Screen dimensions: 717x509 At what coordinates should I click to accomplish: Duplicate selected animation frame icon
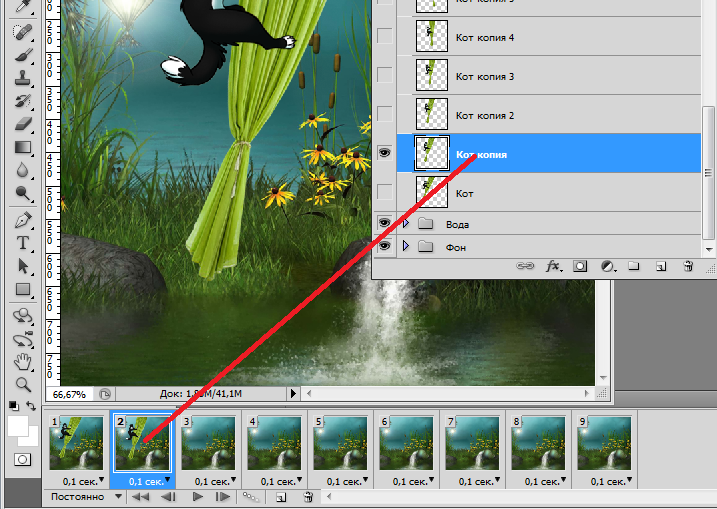coord(281,497)
